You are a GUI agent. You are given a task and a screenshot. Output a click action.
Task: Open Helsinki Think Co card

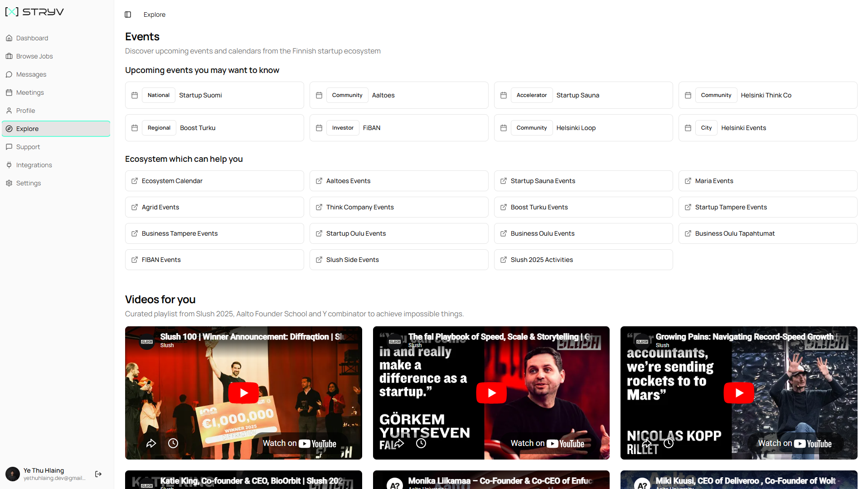(x=768, y=95)
